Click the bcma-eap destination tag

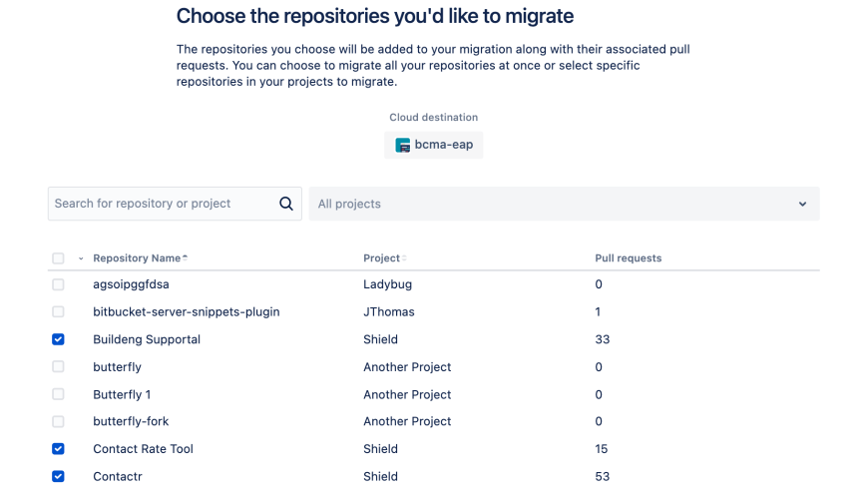[x=434, y=145]
